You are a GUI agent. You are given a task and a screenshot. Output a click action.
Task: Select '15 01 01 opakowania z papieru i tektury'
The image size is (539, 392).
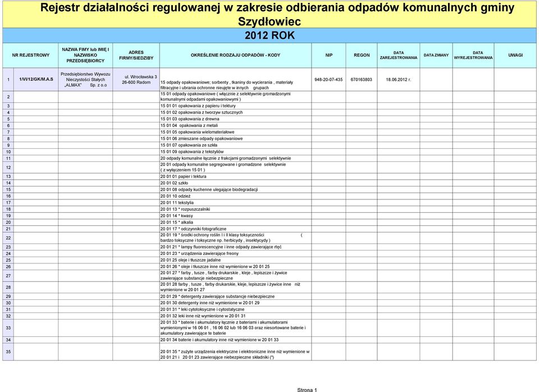point(235,106)
